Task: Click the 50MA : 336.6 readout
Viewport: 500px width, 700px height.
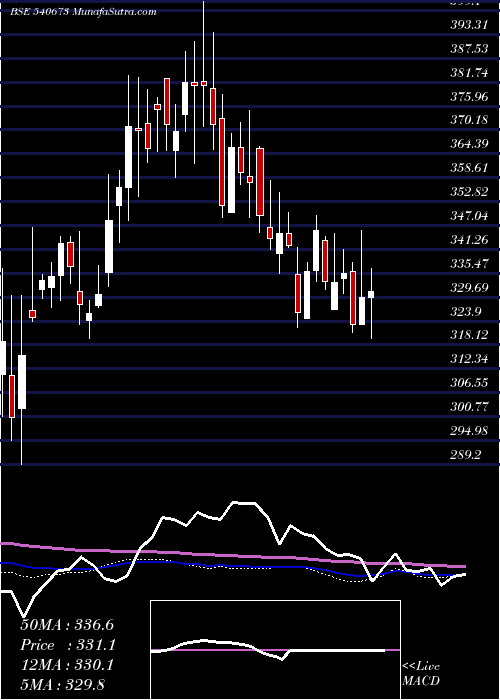Action: click(x=68, y=625)
